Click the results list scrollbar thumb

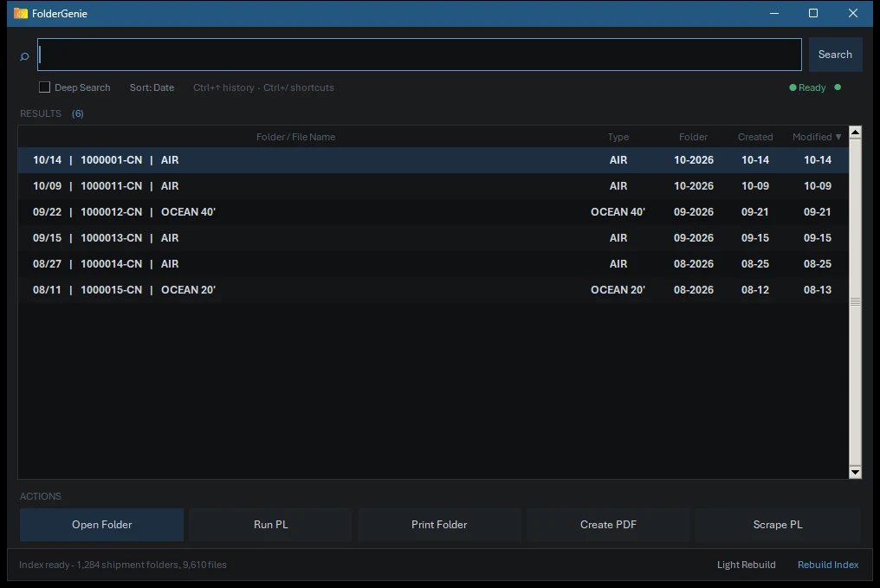[x=855, y=302]
